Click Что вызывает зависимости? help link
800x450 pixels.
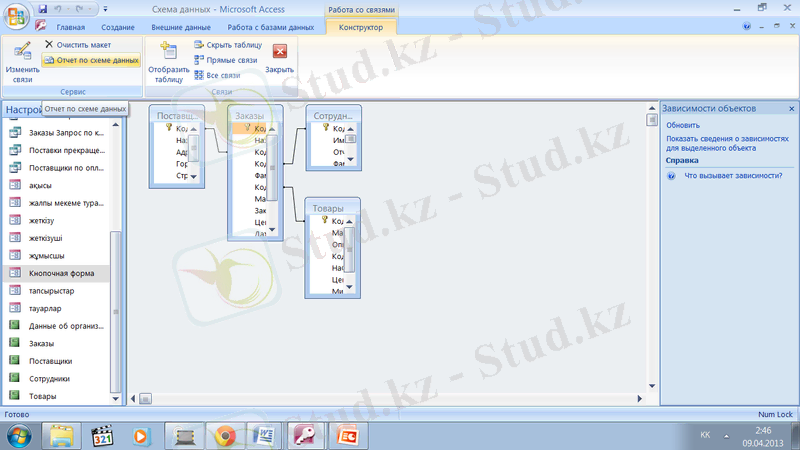(733, 176)
